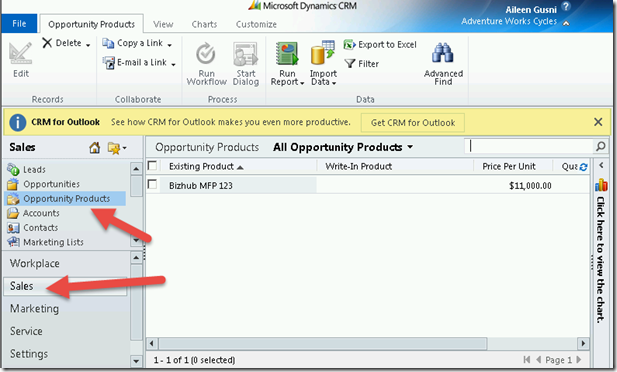Dismiss the CRM for Outlook notification bar
The image size is (617, 372).
(x=598, y=122)
